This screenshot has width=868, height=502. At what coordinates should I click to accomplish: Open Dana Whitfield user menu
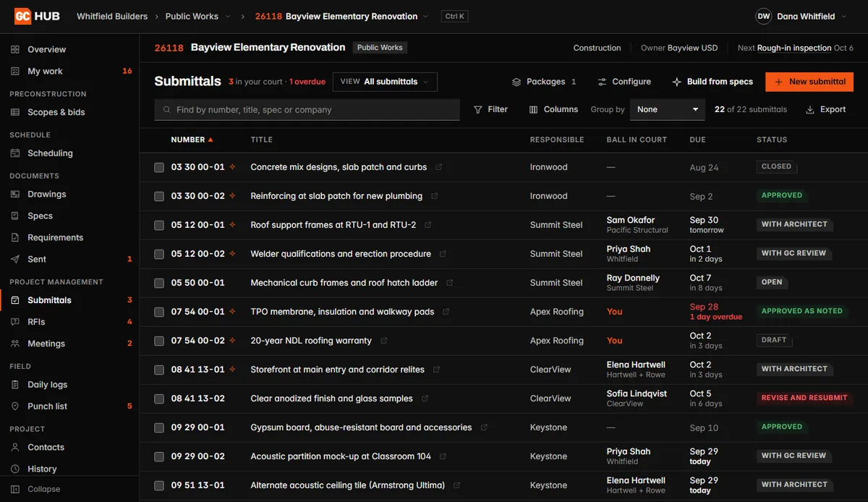tap(801, 16)
